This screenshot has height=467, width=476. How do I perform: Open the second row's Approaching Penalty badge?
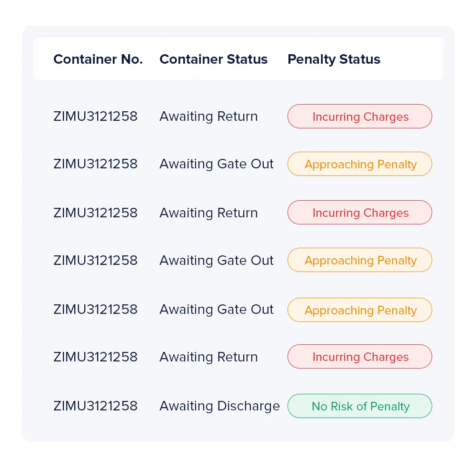(360, 164)
